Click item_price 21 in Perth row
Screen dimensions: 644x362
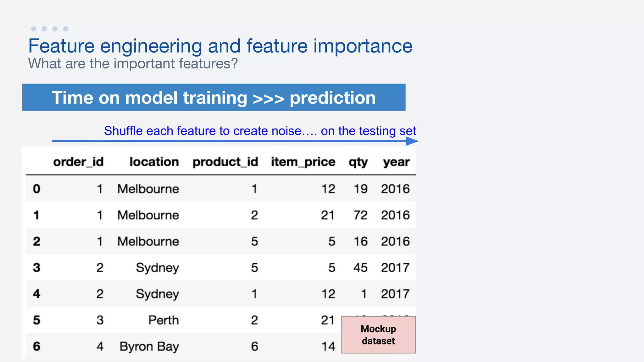[328, 320]
